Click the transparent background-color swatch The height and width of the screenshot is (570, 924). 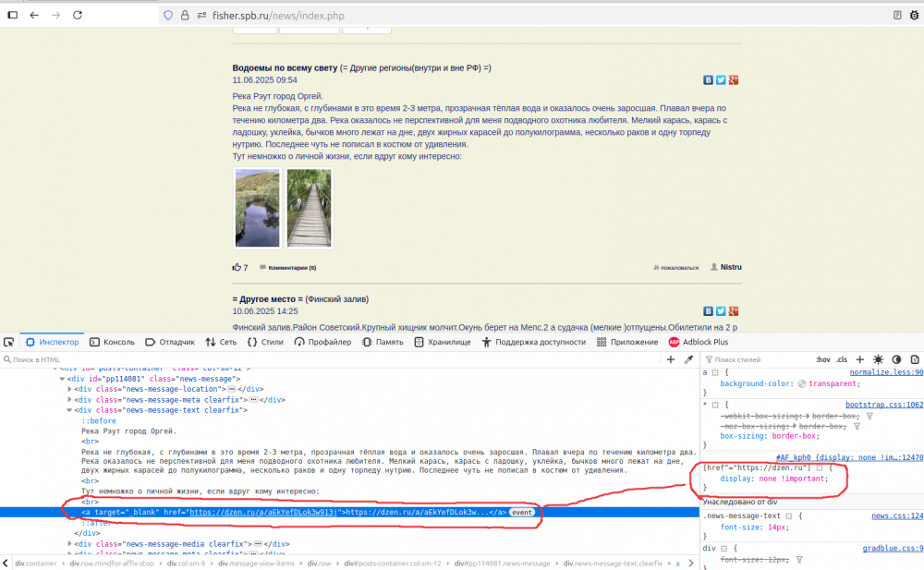801,383
